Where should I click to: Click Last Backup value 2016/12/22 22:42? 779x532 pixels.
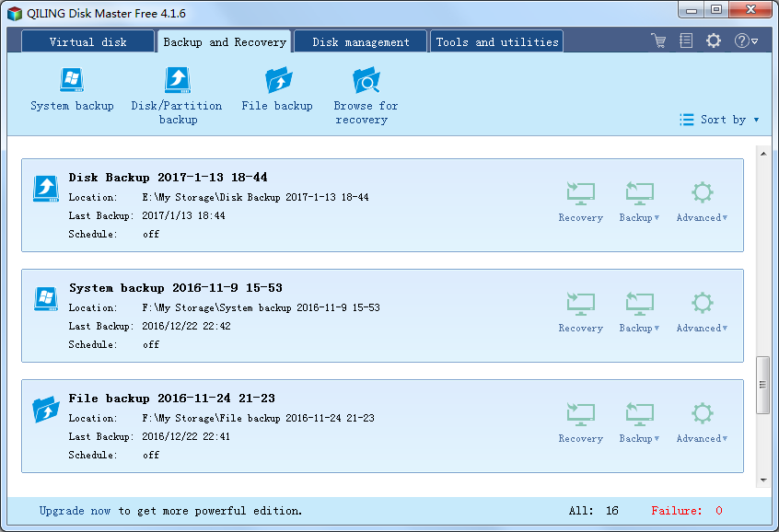(186, 326)
